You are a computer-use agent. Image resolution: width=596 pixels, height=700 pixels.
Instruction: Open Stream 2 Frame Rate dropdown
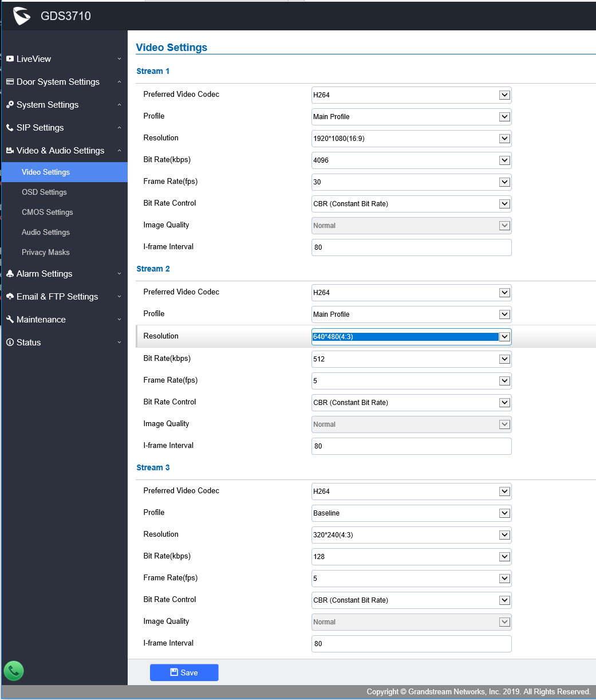click(x=411, y=381)
